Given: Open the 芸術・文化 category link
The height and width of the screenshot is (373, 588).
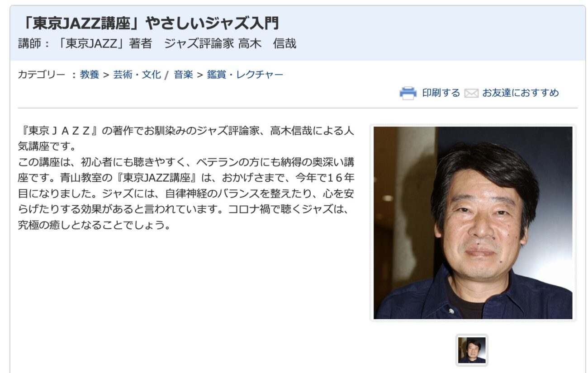Looking at the screenshot, I should [x=137, y=75].
